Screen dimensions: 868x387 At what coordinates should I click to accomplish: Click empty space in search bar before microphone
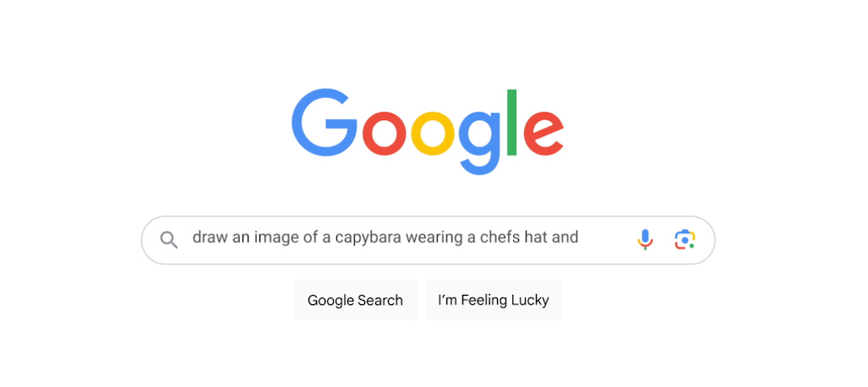(606, 240)
